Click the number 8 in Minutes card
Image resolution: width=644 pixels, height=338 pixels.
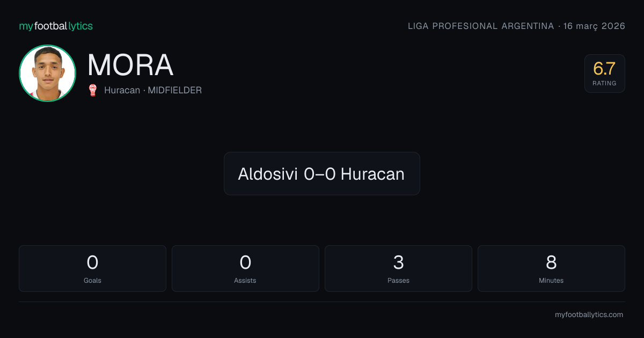[x=551, y=262]
